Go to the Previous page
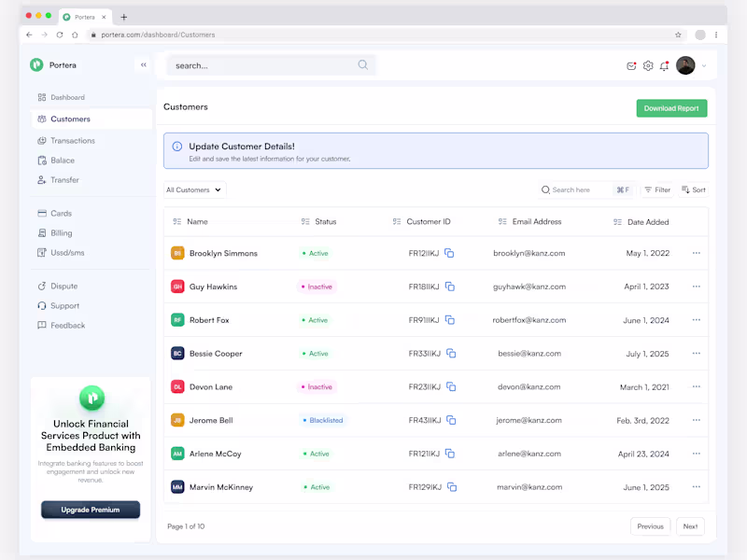Image resolution: width=747 pixels, height=560 pixels. (x=650, y=526)
